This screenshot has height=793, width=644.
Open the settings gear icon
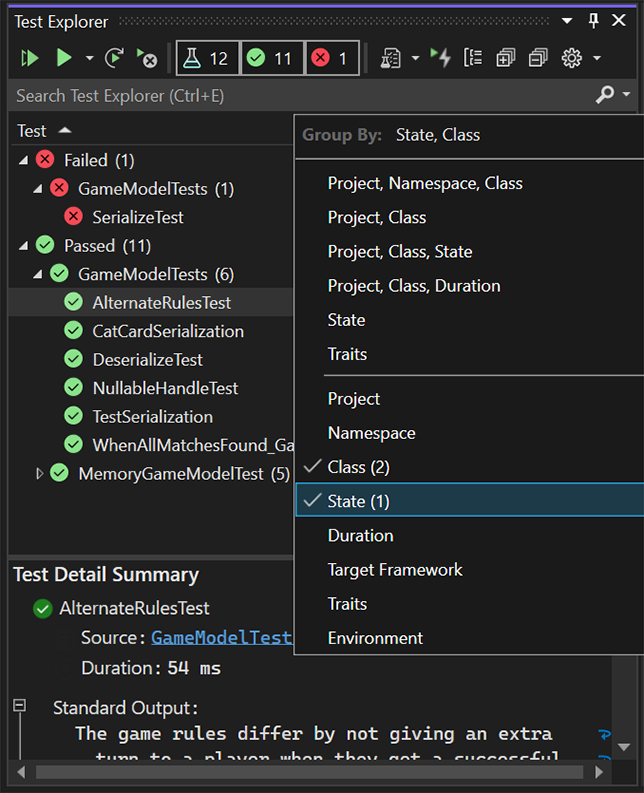point(572,58)
